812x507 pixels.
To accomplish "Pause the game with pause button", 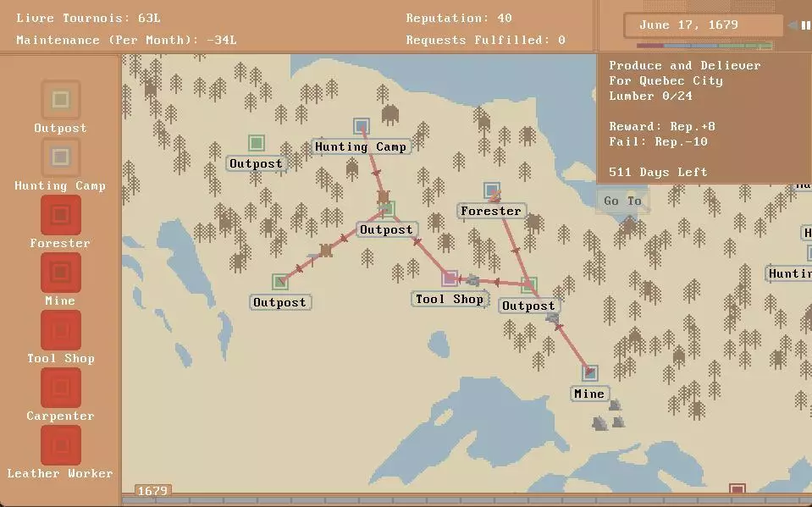I will click(805, 25).
